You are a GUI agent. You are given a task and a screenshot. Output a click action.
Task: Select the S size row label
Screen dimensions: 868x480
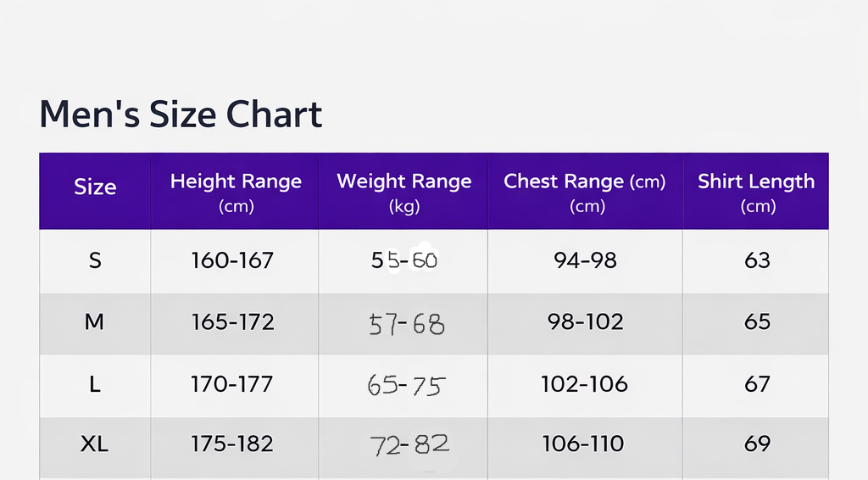[x=95, y=260]
